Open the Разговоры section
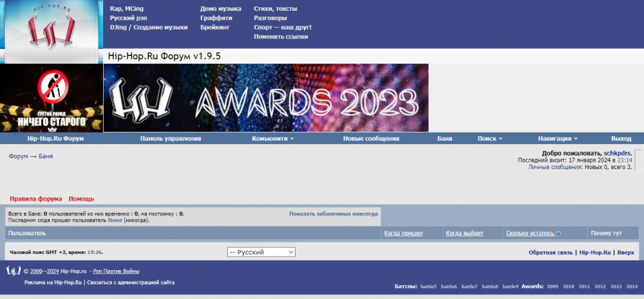Screen dimensions: 644x299 270,18
